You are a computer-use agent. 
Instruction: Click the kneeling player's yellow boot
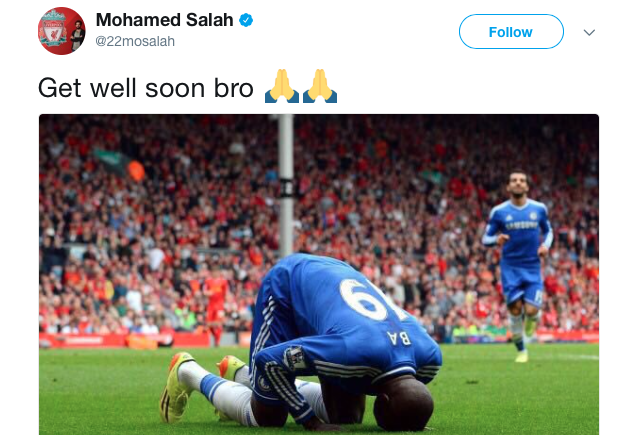(176, 387)
